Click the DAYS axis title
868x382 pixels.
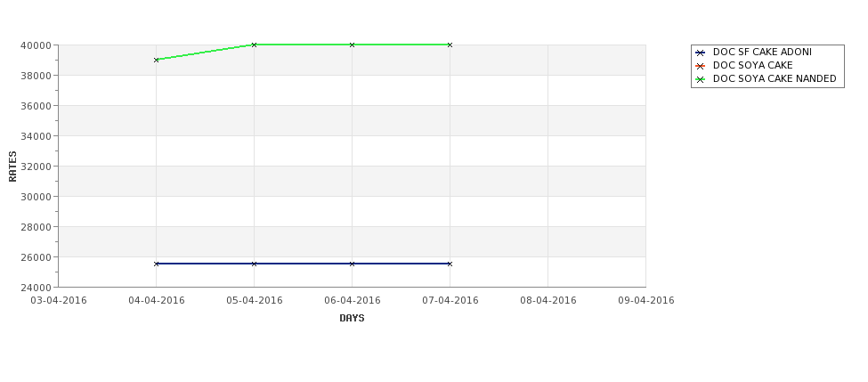(x=352, y=319)
